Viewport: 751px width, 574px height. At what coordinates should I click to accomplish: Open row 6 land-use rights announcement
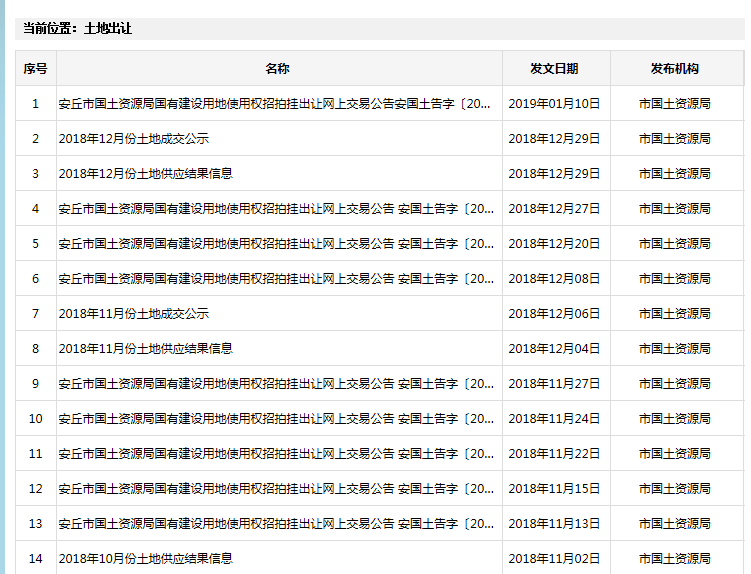(x=276, y=278)
